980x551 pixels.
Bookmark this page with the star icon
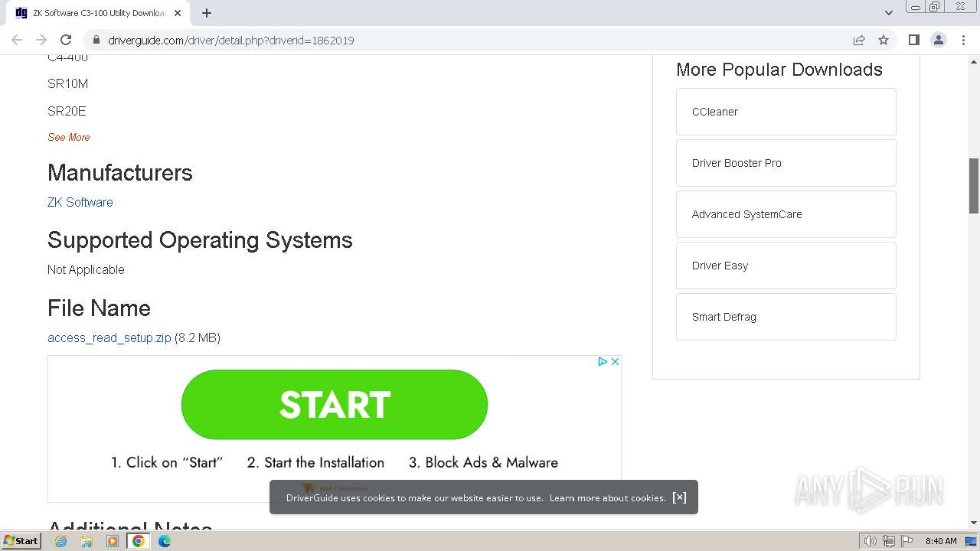(884, 40)
